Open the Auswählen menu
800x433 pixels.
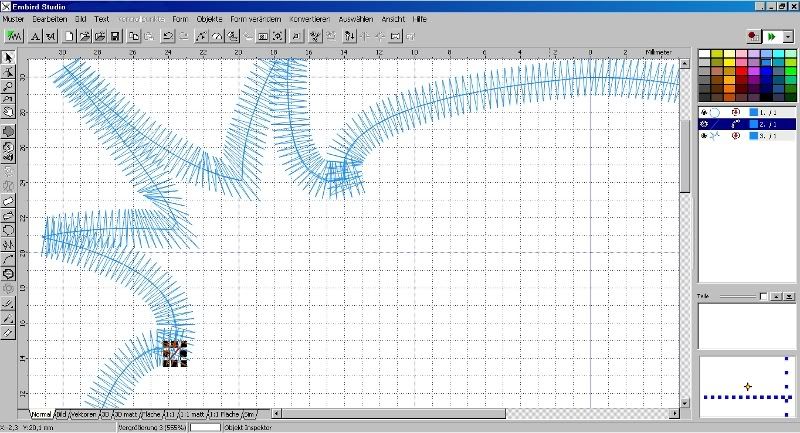[x=356, y=19]
